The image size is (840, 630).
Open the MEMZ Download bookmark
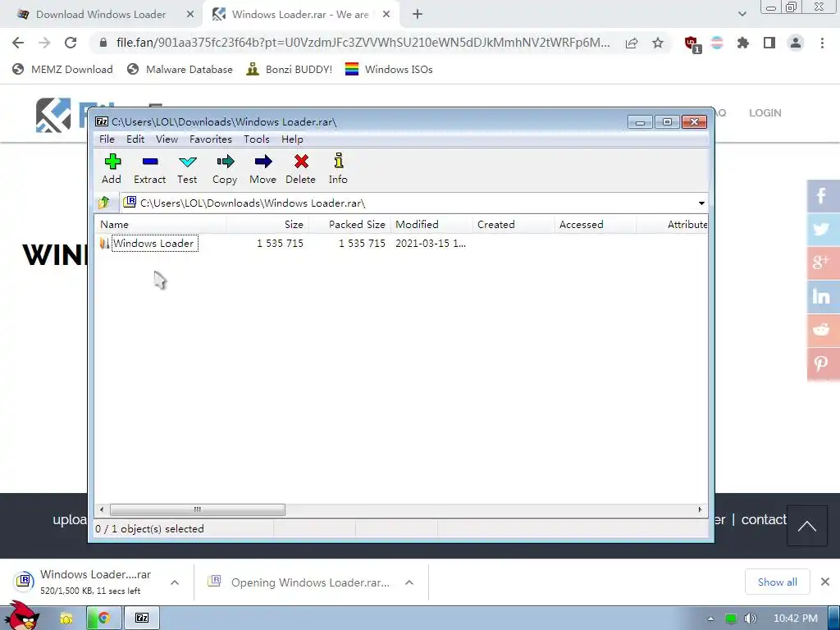click(62, 69)
